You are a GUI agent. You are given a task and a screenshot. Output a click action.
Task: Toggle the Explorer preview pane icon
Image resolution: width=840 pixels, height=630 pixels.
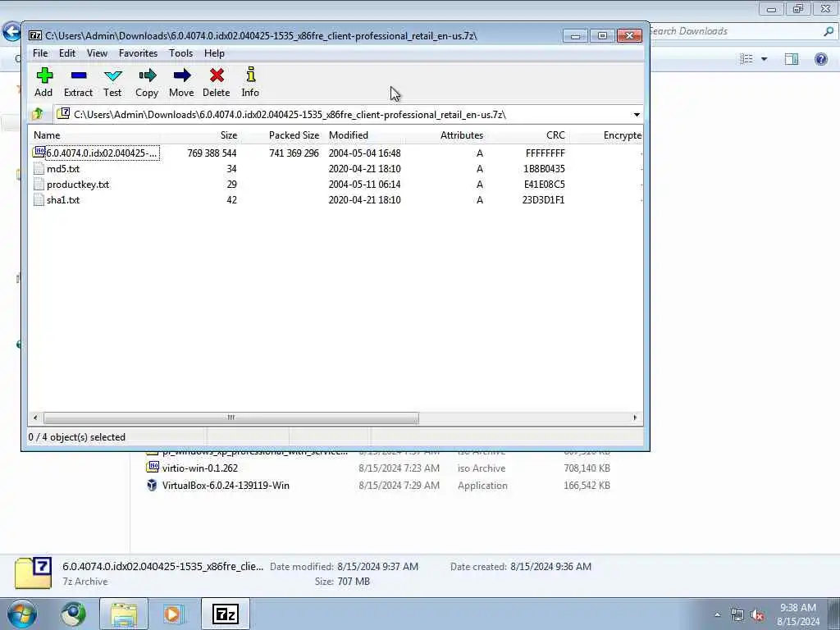click(x=792, y=59)
